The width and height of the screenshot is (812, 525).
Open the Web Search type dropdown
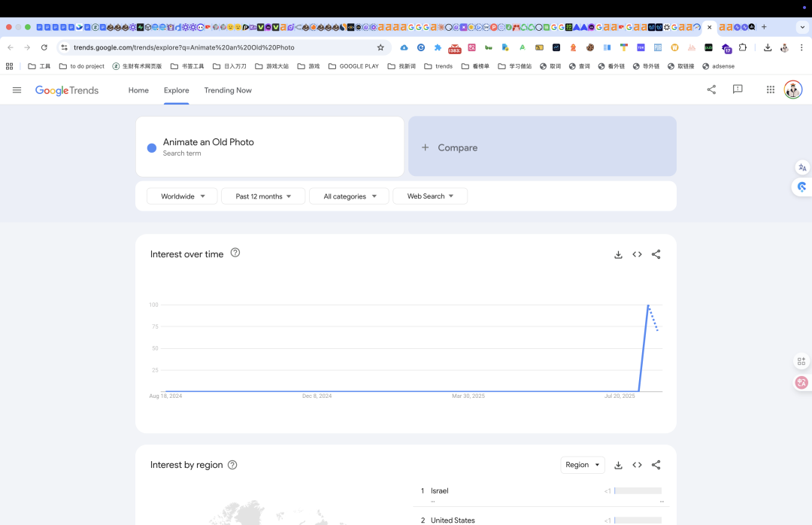[x=430, y=196]
